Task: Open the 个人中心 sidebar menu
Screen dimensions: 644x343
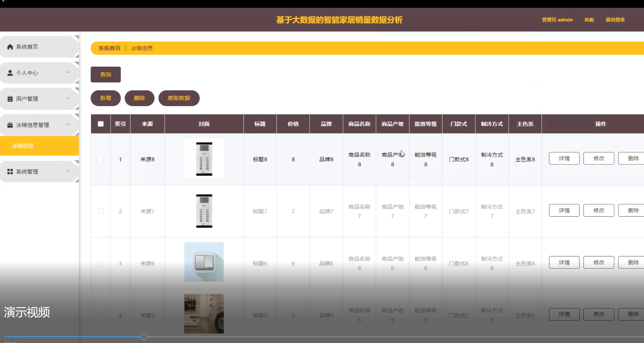Action: point(39,73)
